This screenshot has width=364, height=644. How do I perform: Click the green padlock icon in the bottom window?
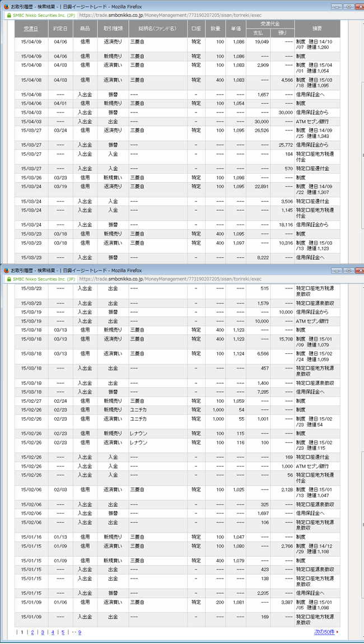tap(8, 279)
